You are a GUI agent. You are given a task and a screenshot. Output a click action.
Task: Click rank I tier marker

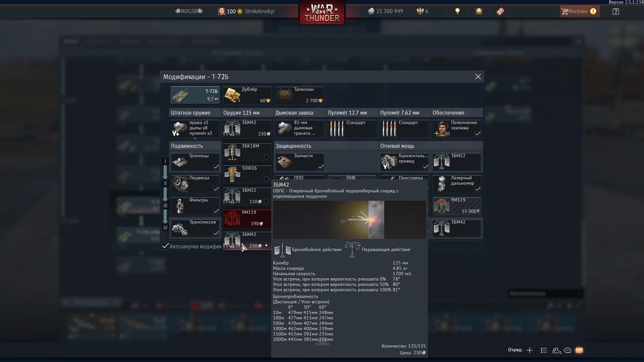(165, 162)
